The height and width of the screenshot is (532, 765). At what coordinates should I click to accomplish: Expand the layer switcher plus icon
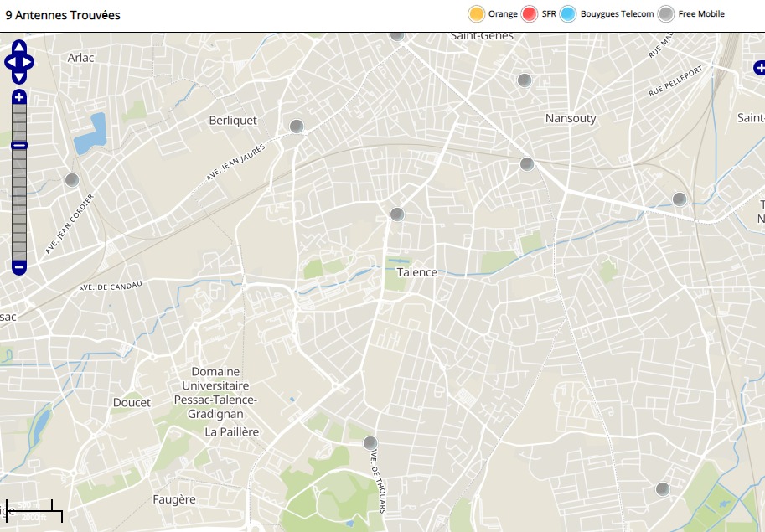pos(758,68)
